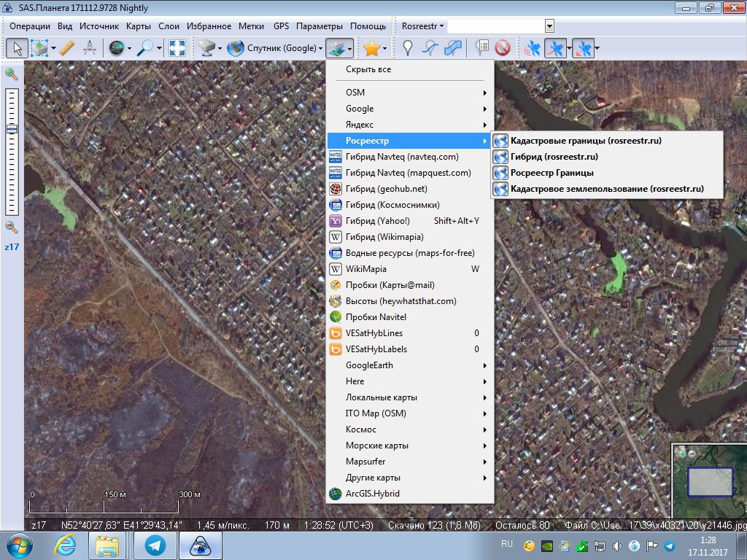
Task: Click the zoom out button on mini-map
Action: coord(692,454)
